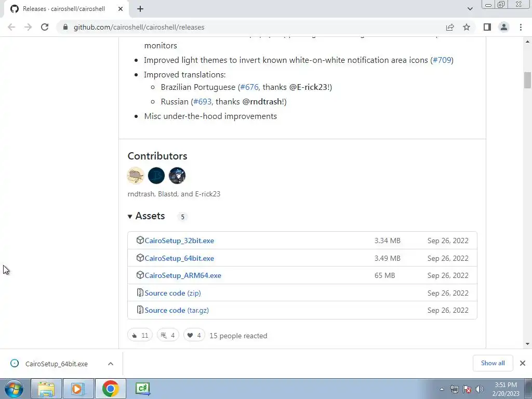Click scrollbar down arrow
The image size is (532, 399).
point(528,344)
